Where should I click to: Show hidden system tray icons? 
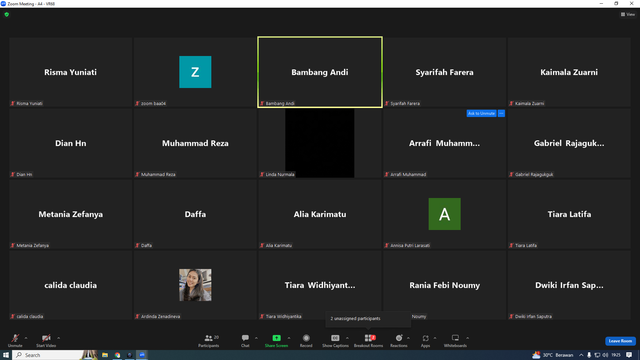point(581,355)
